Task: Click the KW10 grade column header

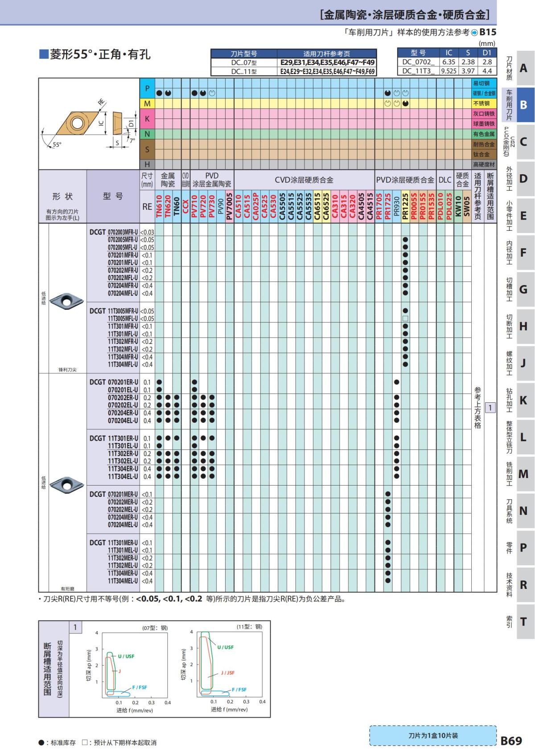Action: [x=458, y=206]
